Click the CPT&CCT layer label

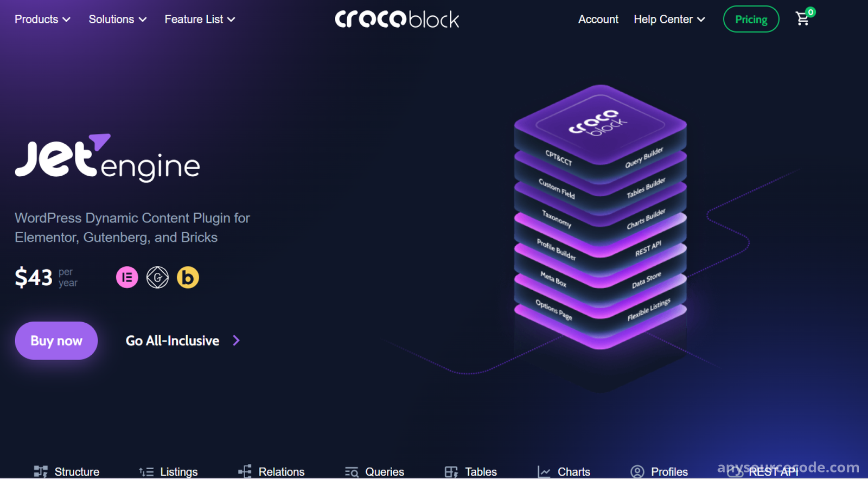point(559,157)
